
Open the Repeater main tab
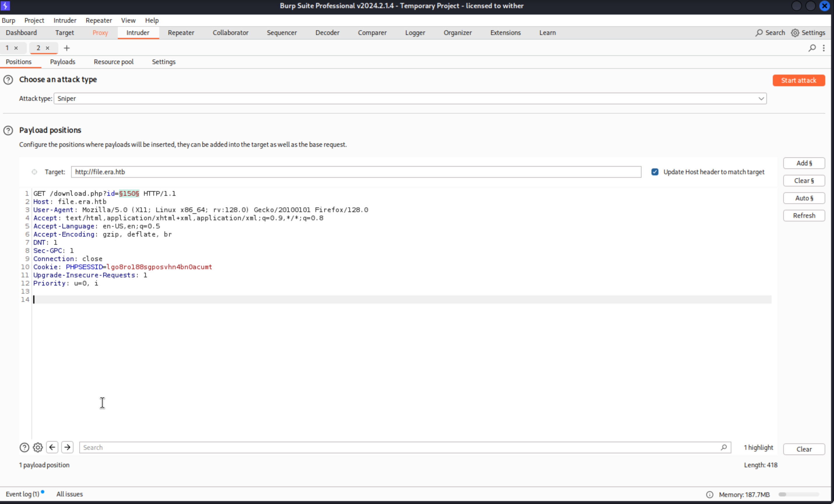181,33
